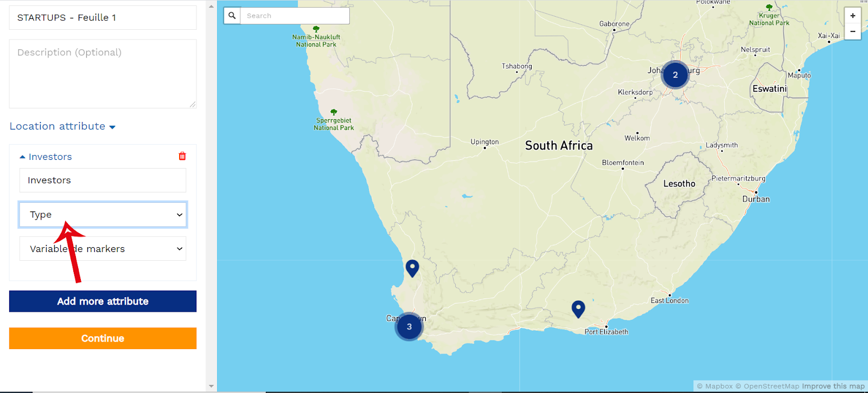The width and height of the screenshot is (868, 393).
Task: Open the Type dropdown
Action: point(103,215)
